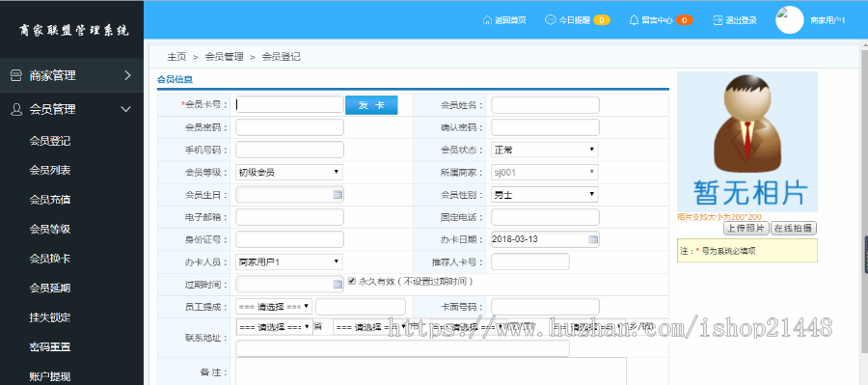Click the shop icon next to 商家管理
Image resolution: width=868 pixels, height=385 pixels.
16,75
